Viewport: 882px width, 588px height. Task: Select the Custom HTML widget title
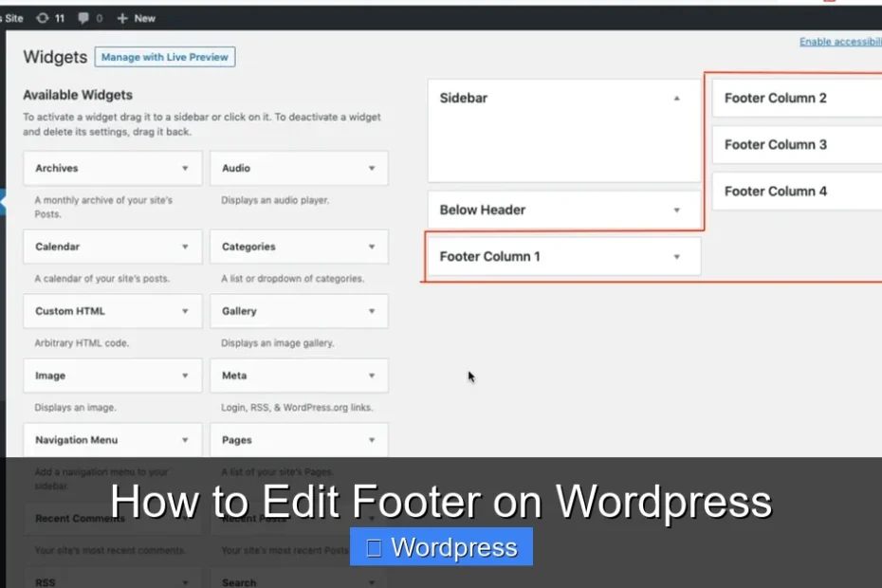click(x=70, y=311)
